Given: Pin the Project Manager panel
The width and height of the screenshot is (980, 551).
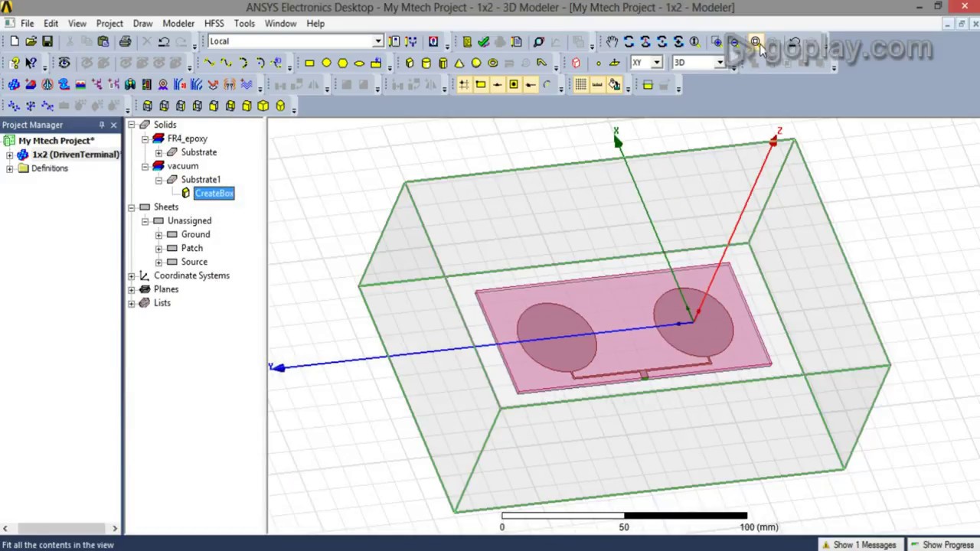Looking at the screenshot, I should [101, 125].
